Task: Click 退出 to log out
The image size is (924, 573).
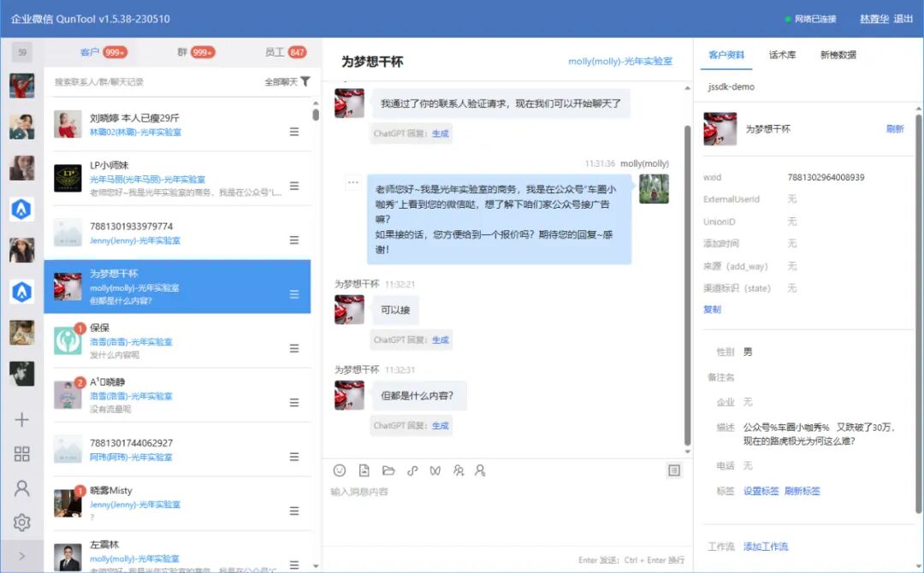Action: coord(903,19)
